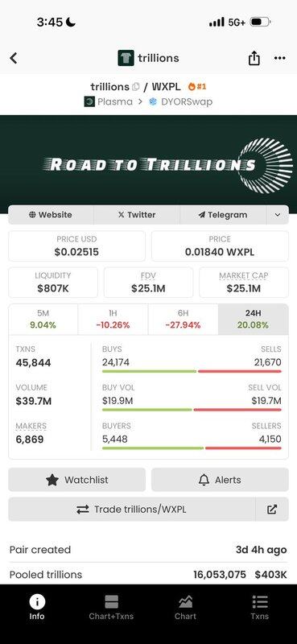The width and height of the screenshot is (297, 644).
Task: Open the Website link button
Action: tap(51, 215)
